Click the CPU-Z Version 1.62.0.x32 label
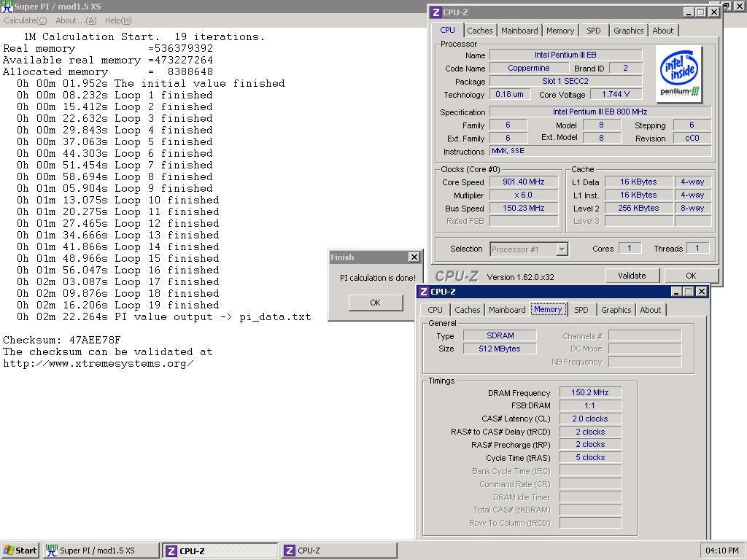The image size is (747, 560). 520,276
